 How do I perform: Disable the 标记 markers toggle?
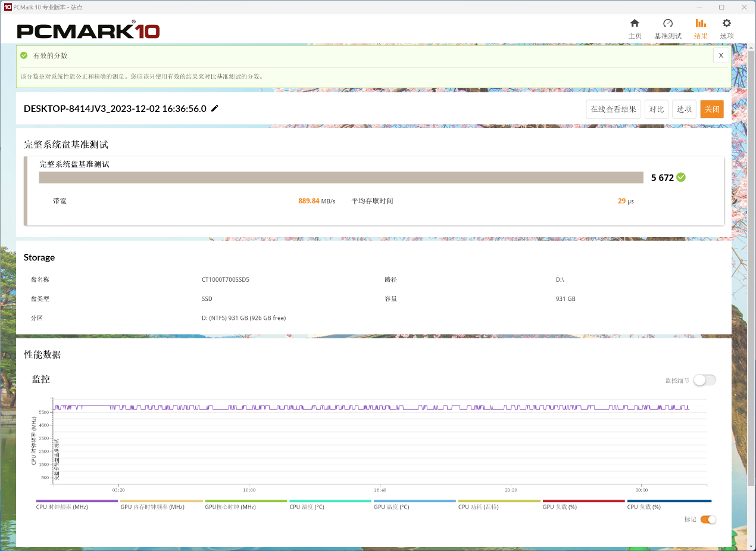point(708,519)
